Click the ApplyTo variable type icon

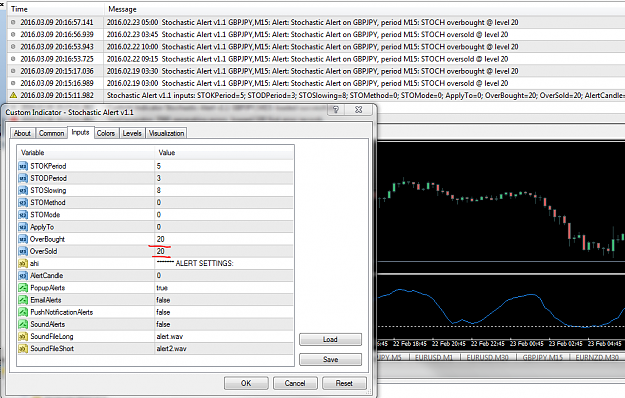tap(23, 227)
